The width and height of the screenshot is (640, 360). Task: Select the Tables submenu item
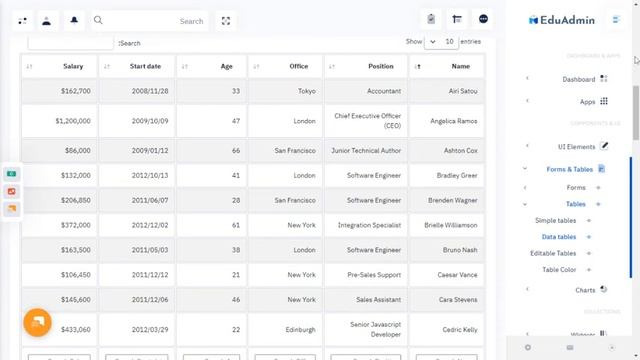(576, 204)
